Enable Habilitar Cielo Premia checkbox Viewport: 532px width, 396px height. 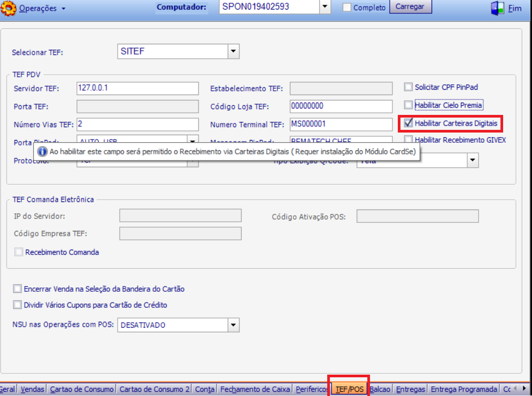click(x=408, y=105)
